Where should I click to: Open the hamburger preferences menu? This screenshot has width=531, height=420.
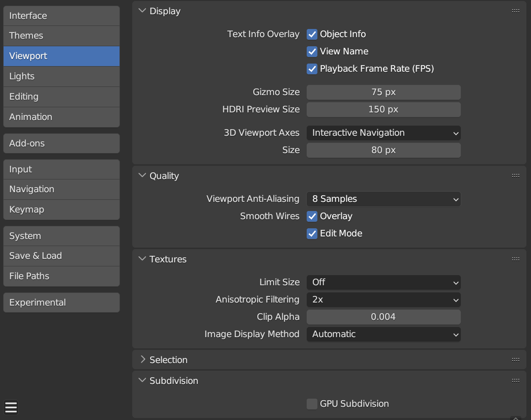11,407
